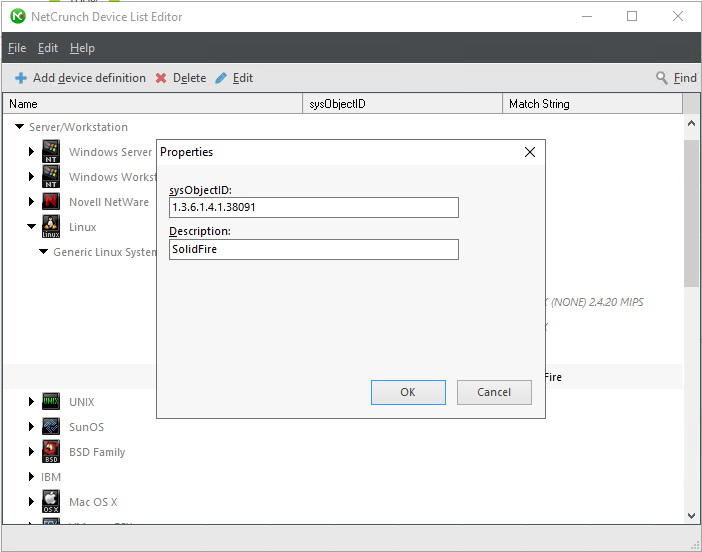
Task: Close the Properties dialog
Action: [x=530, y=152]
